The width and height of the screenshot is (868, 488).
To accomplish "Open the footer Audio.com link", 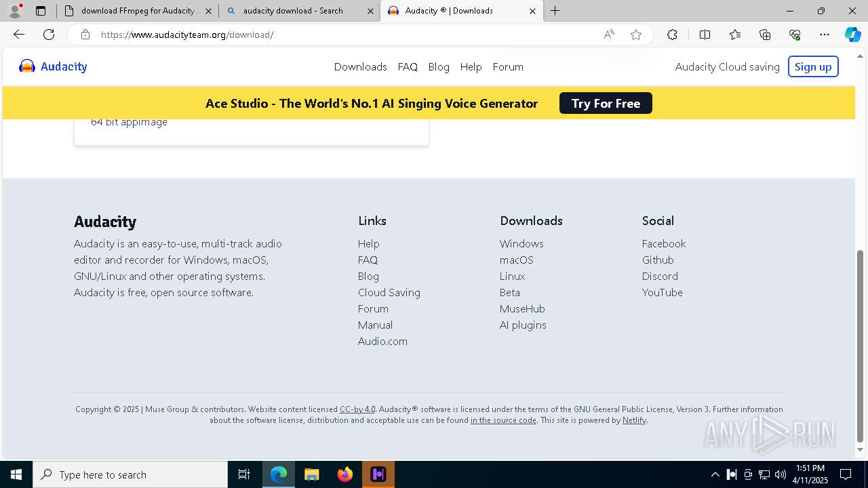I will (x=382, y=341).
